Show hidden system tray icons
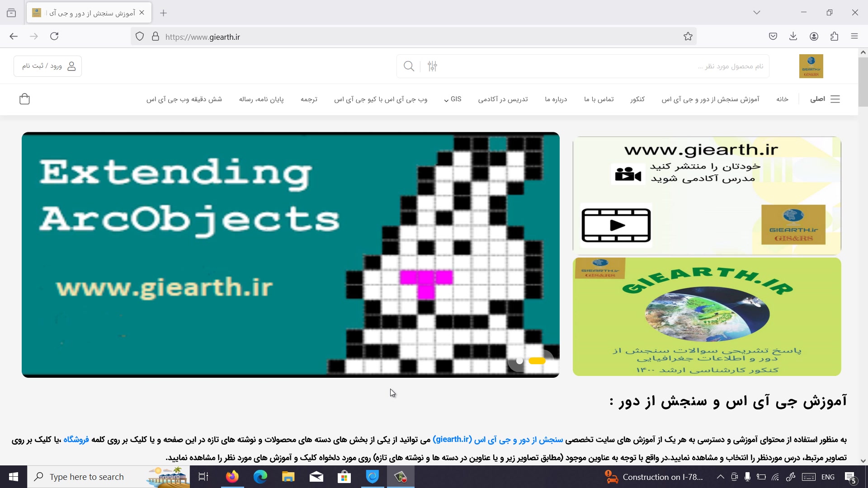Viewport: 868px width, 488px height. (x=721, y=477)
